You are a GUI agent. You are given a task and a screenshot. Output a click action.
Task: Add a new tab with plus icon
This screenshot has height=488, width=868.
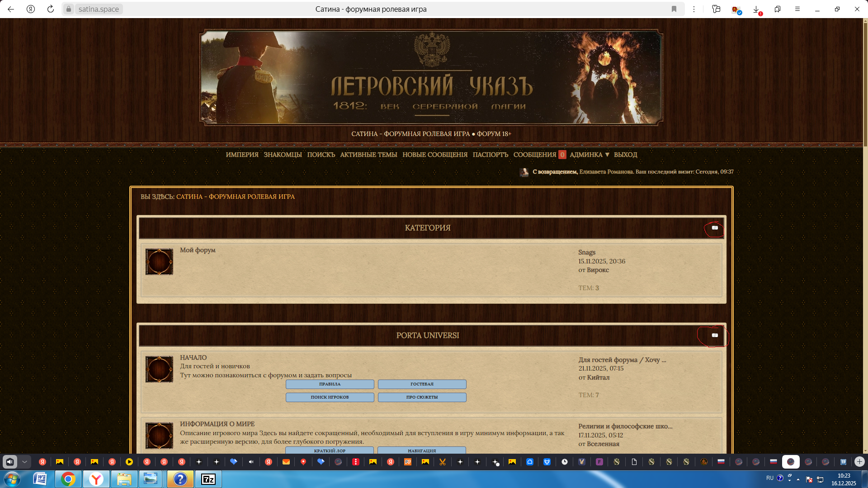coord(859,462)
